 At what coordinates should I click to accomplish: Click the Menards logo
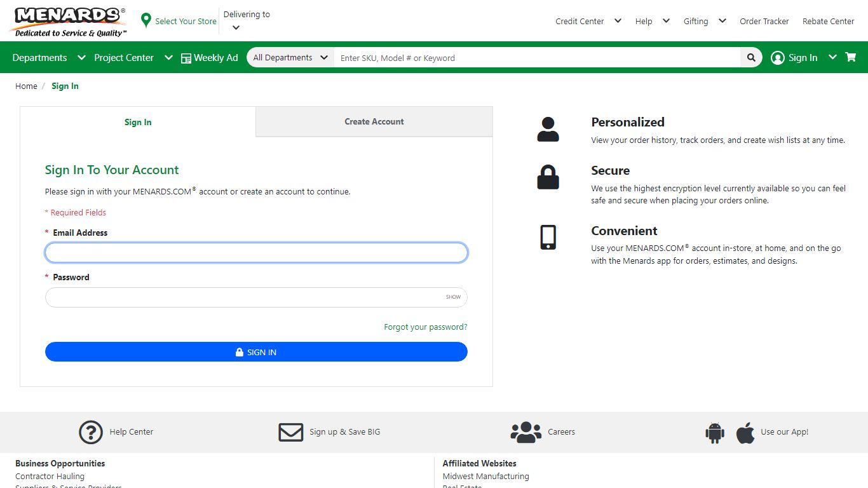point(69,22)
